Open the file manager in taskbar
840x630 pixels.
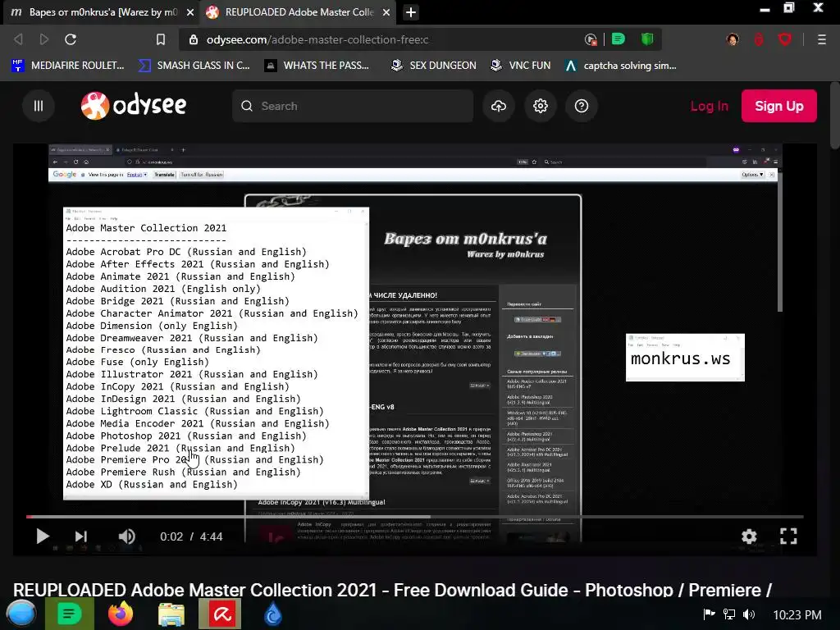[171, 614]
